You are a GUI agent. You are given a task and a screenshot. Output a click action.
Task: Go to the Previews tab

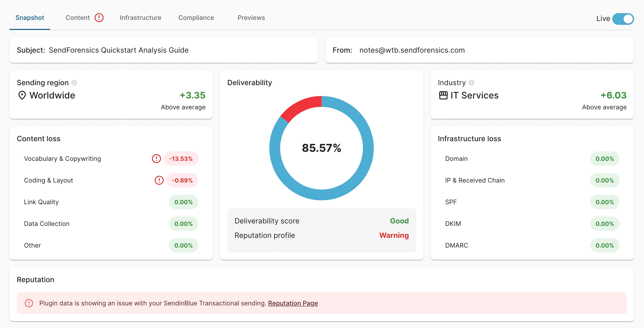click(251, 18)
